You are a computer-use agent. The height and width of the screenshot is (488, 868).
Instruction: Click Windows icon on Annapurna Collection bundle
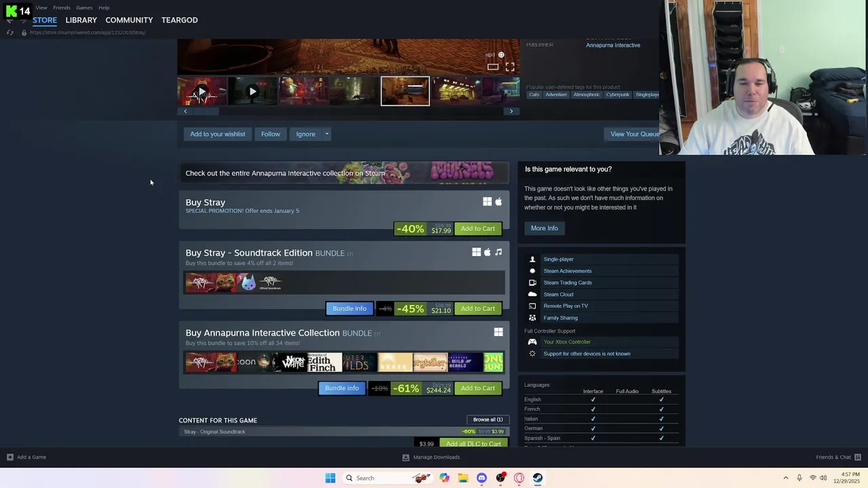(498, 332)
